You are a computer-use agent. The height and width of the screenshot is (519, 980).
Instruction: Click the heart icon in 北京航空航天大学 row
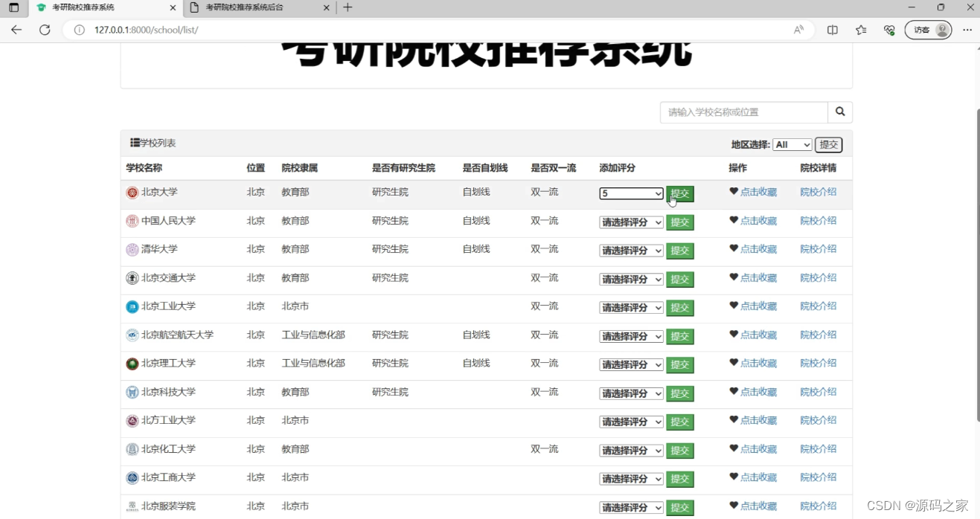734,335
